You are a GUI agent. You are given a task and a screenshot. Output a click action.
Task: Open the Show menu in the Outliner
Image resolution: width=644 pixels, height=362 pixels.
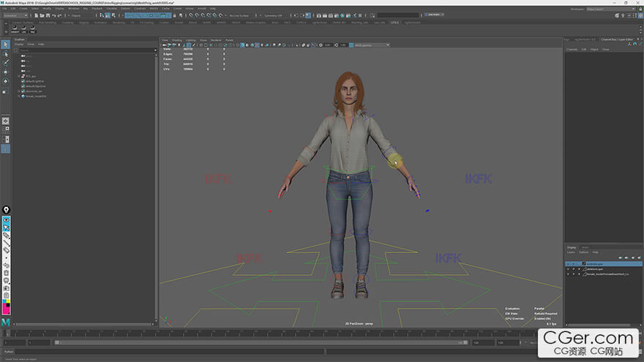31,44
